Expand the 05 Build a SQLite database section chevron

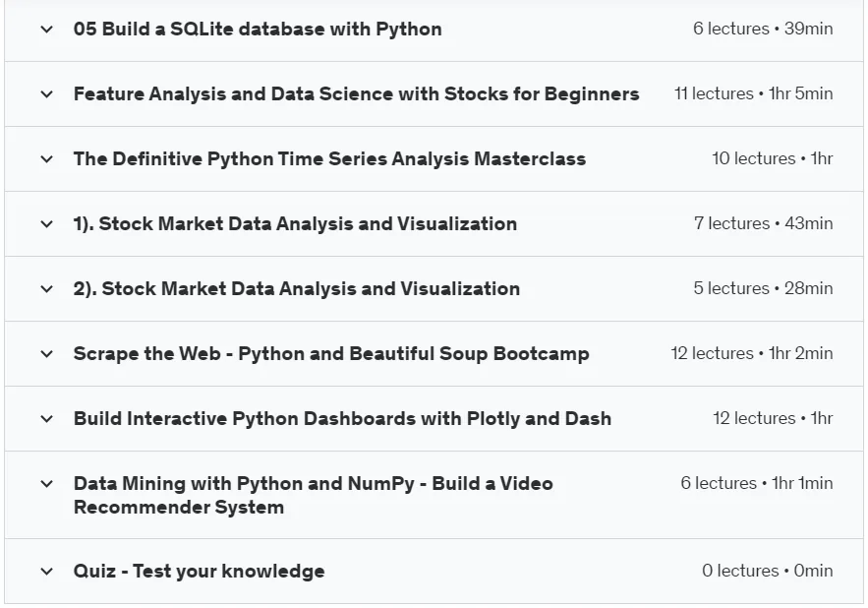[x=47, y=30]
